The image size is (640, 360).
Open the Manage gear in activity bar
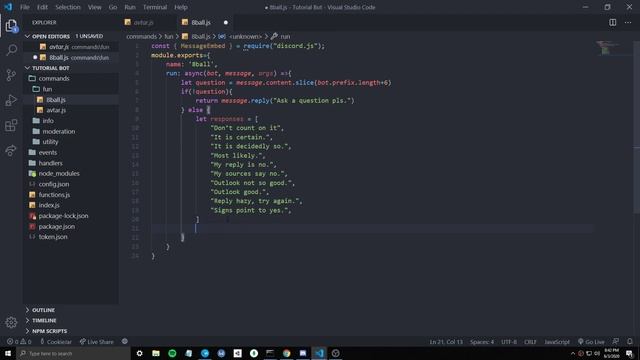point(11,322)
